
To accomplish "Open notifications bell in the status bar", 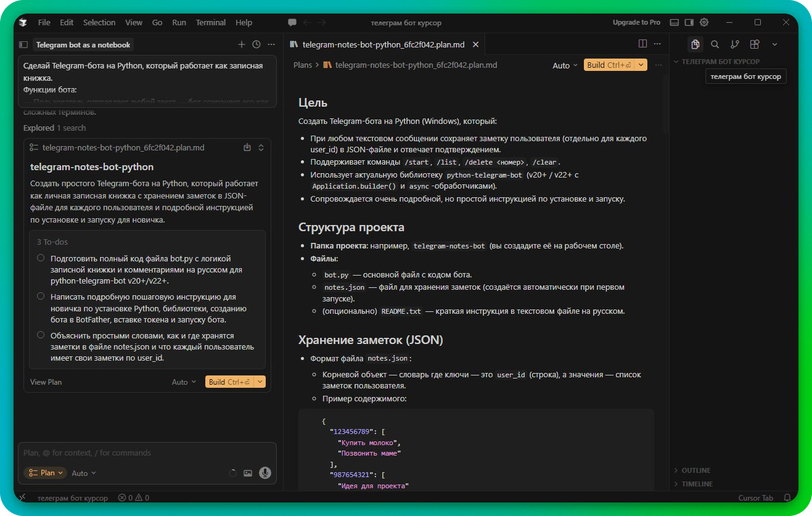I will [x=787, y=498].
